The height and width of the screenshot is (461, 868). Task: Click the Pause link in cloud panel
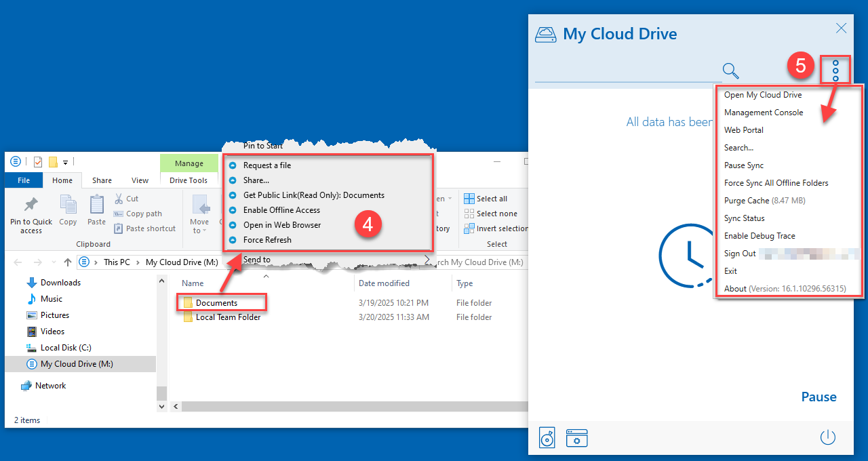coord(818,397)
